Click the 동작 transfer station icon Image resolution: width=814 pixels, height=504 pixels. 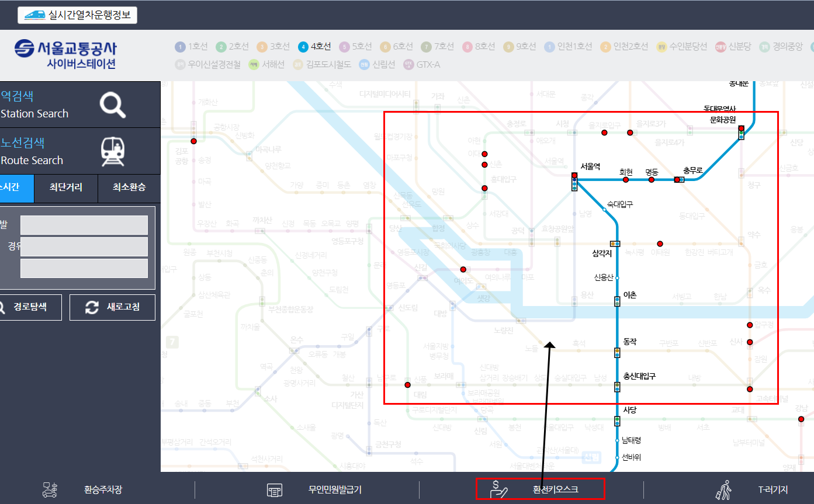click(617, 352)
